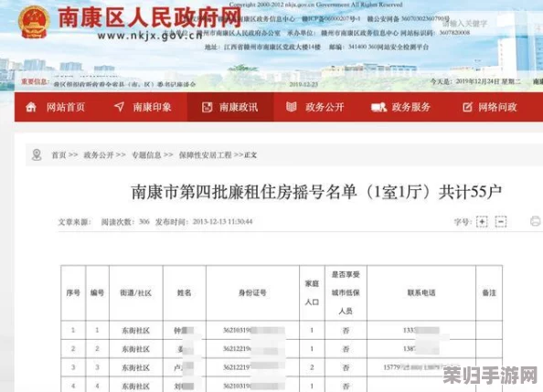Image resolution: width=543 pixels, height=392 pixels.
Task: Click the print icon
Action: [536, 221]
